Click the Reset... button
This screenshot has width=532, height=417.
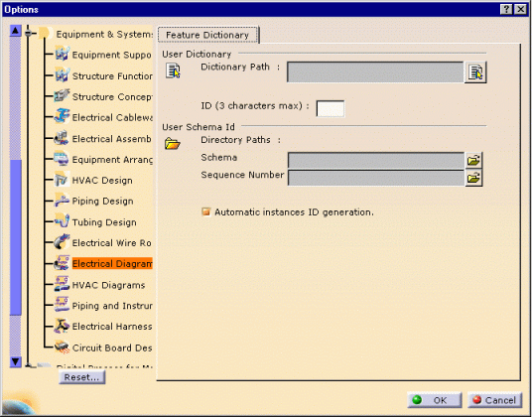[81, 377]
